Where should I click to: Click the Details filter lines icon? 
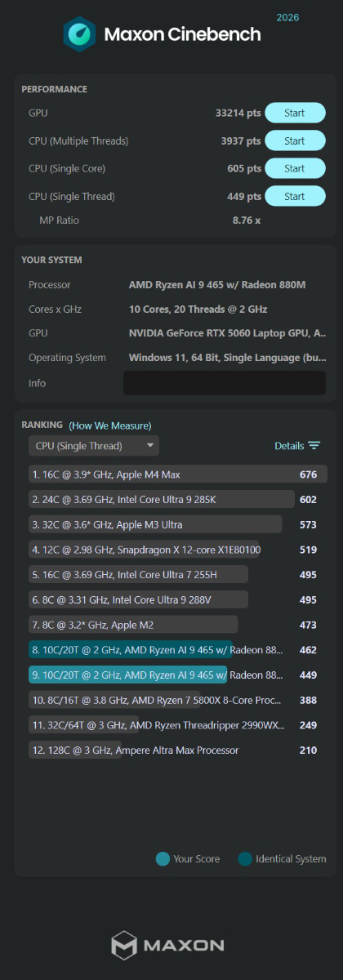[x=314, y=446]
